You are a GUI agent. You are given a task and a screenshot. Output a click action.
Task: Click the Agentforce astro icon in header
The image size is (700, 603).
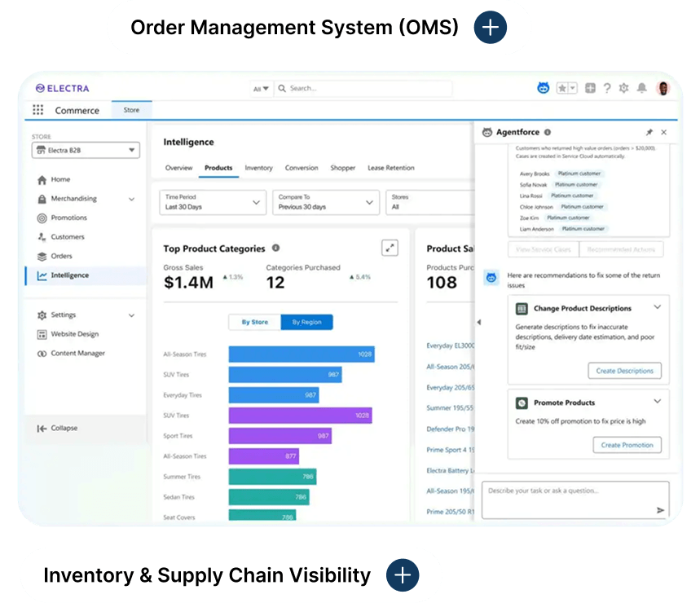click(543, 88)
